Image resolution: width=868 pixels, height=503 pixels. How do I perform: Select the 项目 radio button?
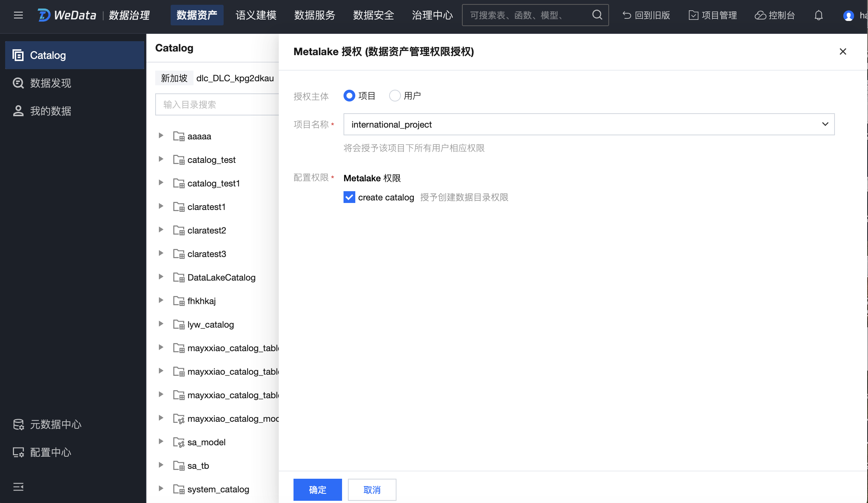click(349, 96)
